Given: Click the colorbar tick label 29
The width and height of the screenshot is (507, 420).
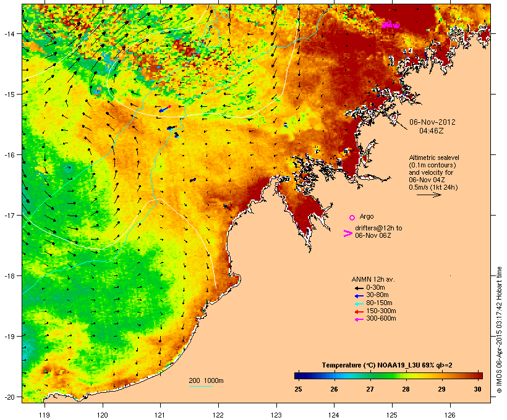Looking at the screenshot, I should pyautogui.click(x=441, y=389).
